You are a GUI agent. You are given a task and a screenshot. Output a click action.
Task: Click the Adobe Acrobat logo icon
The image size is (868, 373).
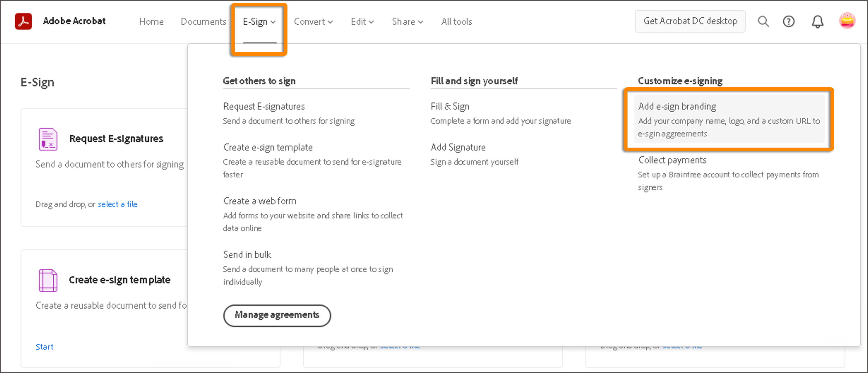point(23,21)
